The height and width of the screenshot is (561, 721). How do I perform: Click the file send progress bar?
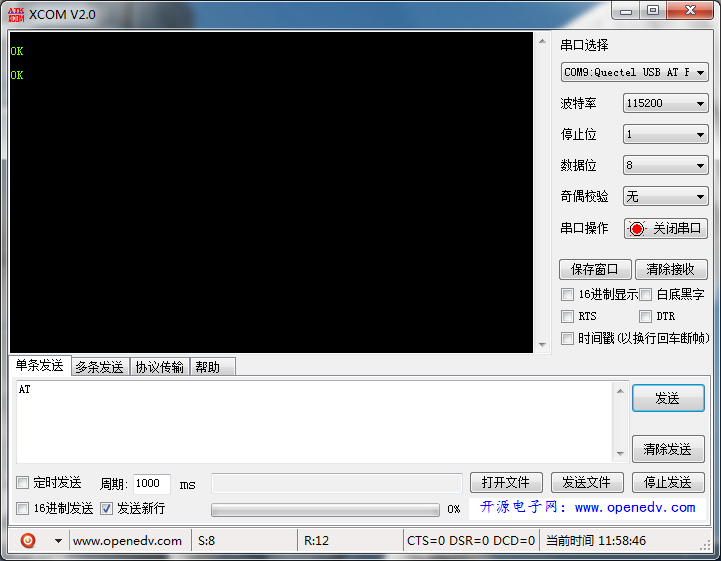(x=325, y=509)
